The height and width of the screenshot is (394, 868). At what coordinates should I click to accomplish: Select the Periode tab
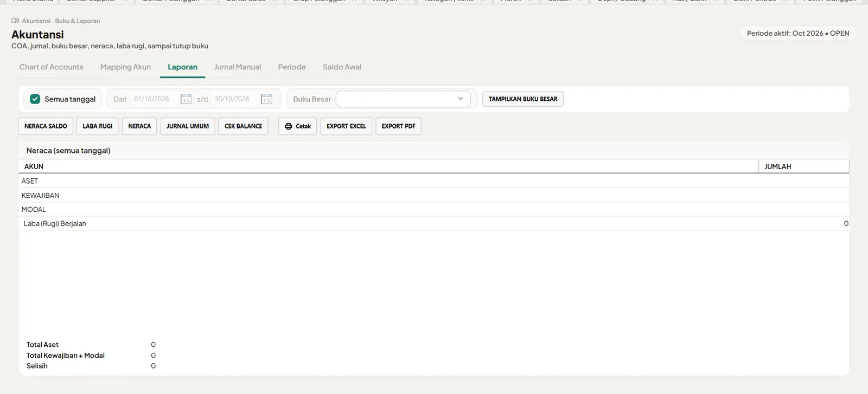pos(292,67)
